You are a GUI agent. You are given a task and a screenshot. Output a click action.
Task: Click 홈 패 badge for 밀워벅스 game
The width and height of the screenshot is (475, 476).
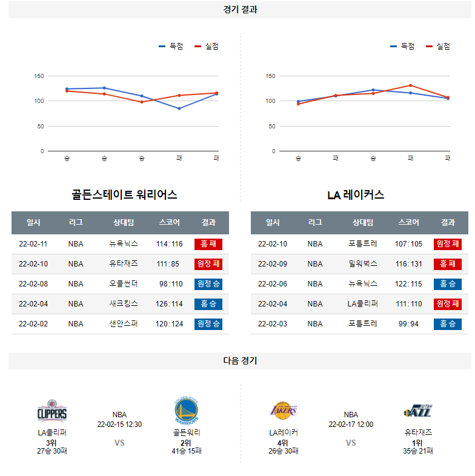[x=448, y=264]
